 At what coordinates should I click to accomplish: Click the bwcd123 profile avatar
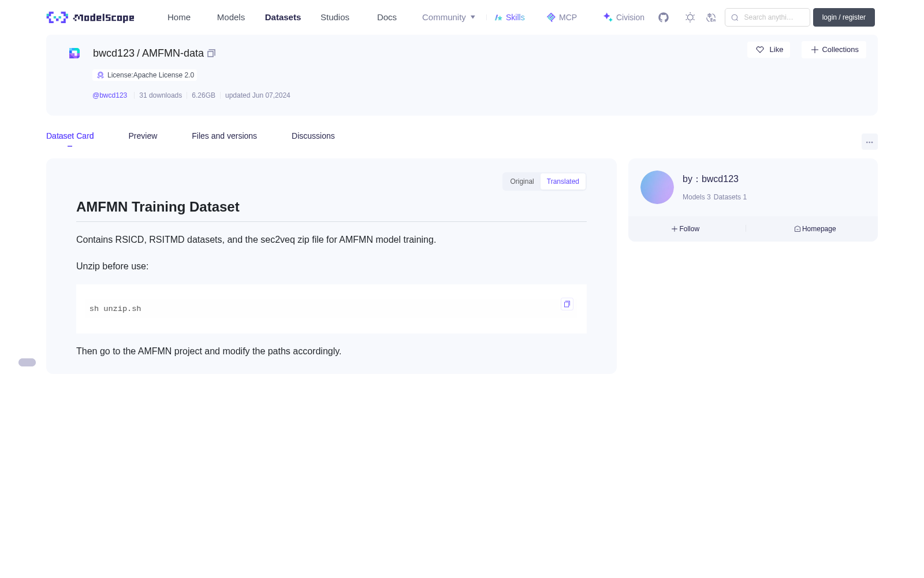pyautogui.click(x=657, y=187)
